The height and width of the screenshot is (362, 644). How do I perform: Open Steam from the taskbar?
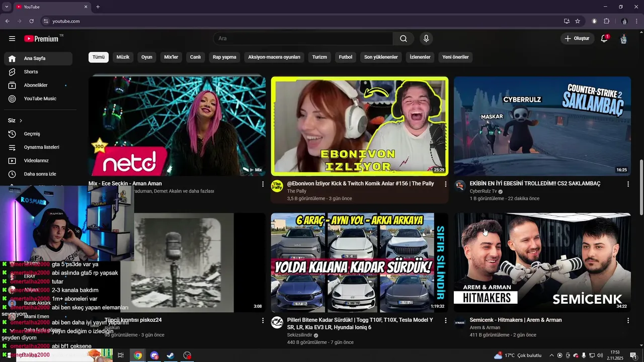[171, 355]
